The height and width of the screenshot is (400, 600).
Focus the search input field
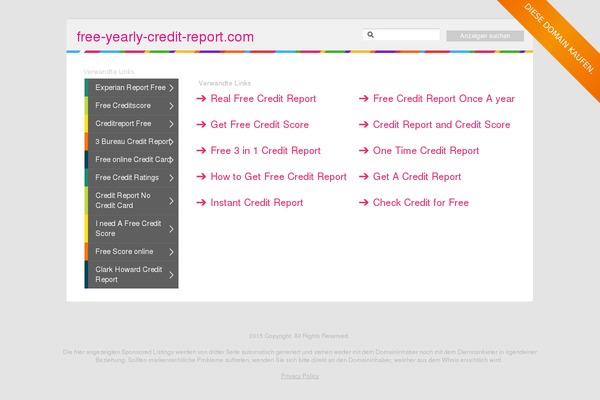(401, 34)
